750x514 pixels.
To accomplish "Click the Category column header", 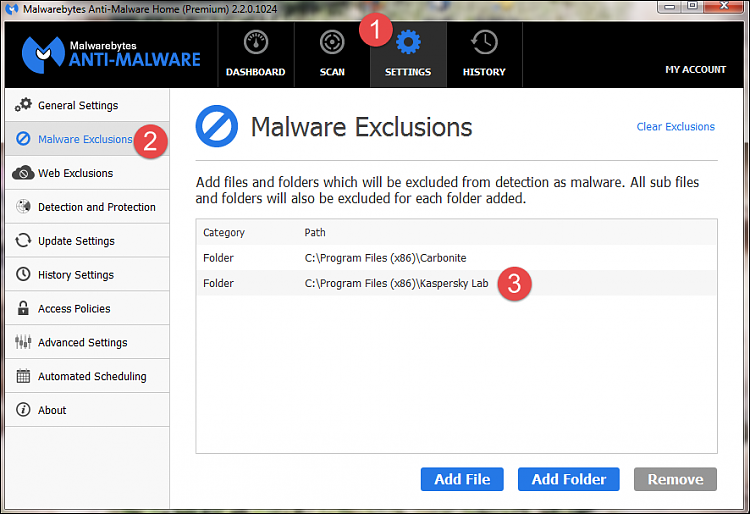I will coord(224,232).
